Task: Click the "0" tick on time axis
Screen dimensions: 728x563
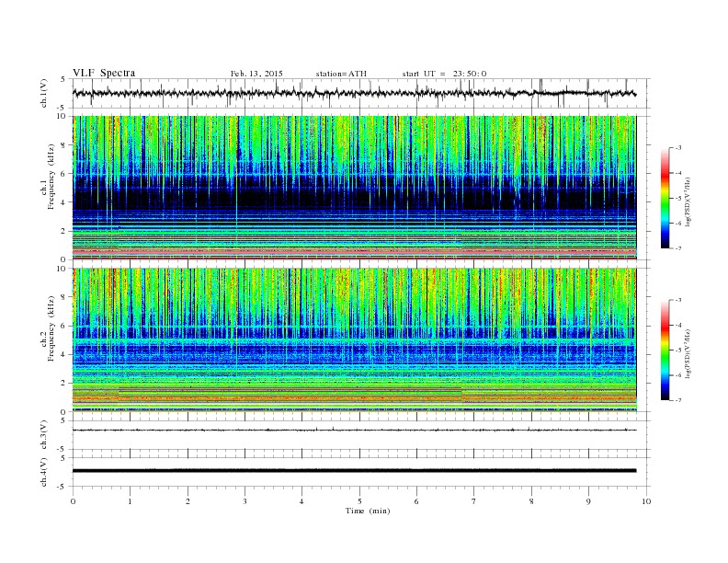Action: click(x=73, y=501)
